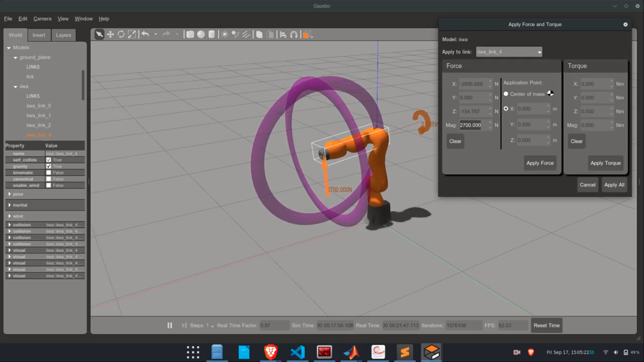Insert a cylinder shape

(x=212, y=35)
